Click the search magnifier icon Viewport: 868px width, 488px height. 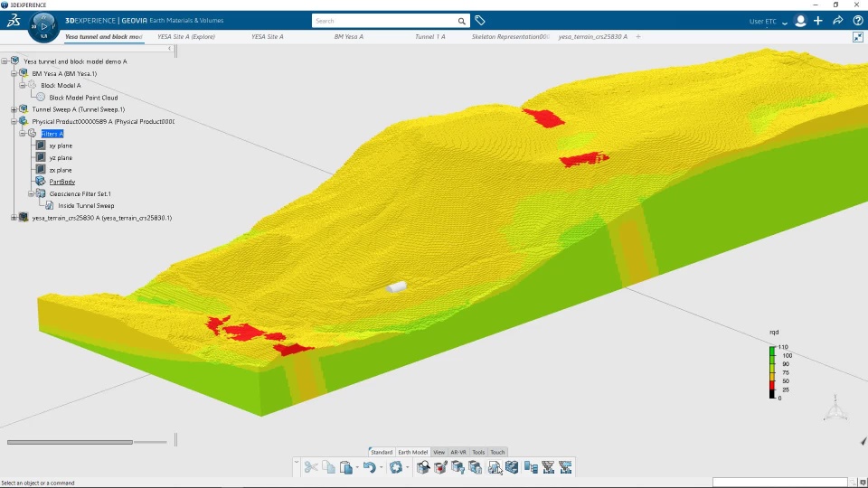(462, 21)
